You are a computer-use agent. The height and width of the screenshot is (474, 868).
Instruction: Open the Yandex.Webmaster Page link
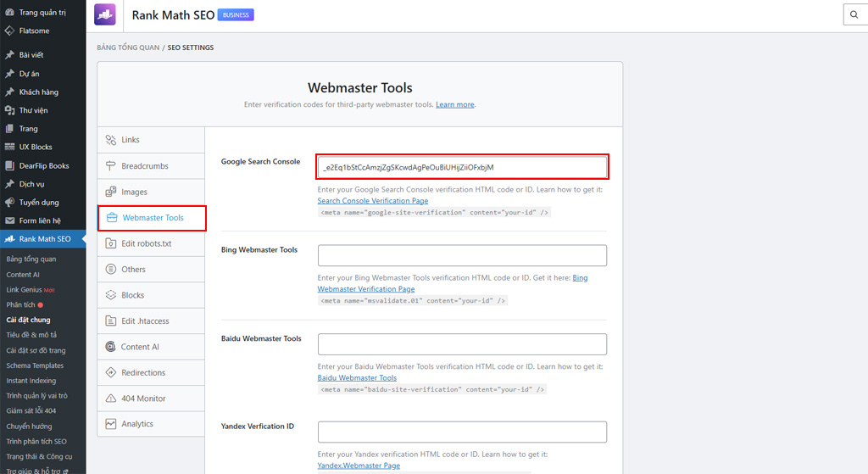coord(359,466)
